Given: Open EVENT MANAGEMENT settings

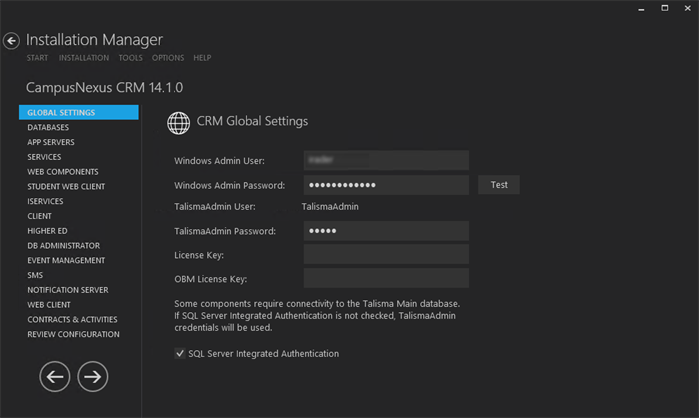Looking at the screenshot, I should click(66, 260).
